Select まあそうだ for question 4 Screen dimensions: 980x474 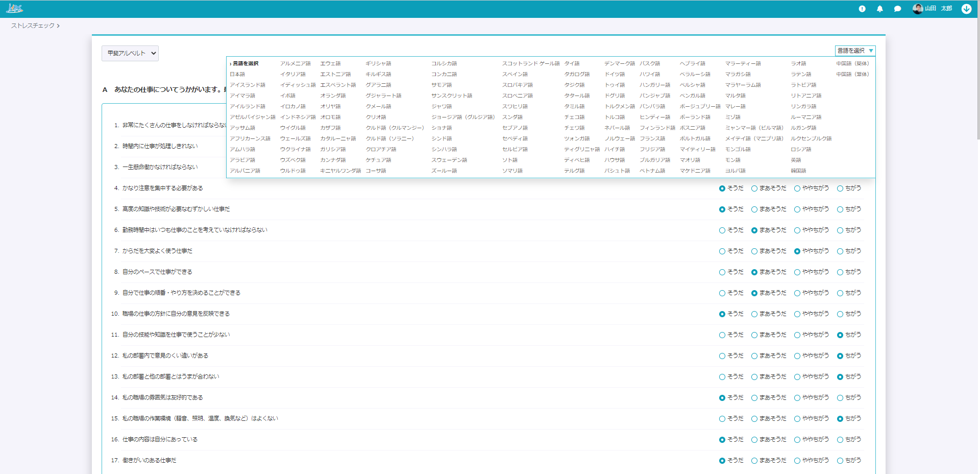click(754, 188)
